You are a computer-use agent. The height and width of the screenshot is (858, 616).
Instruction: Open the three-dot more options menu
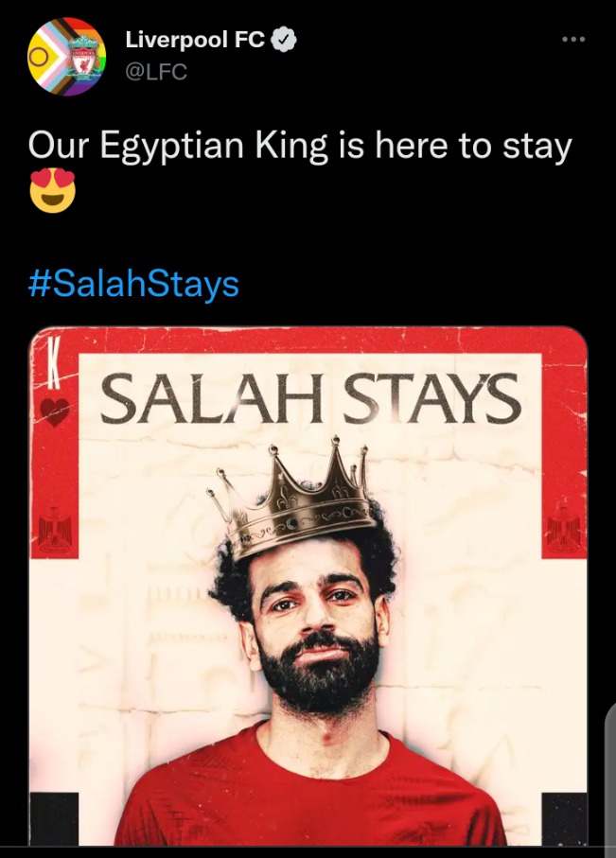pyautogui.click(x=573, y=40)
